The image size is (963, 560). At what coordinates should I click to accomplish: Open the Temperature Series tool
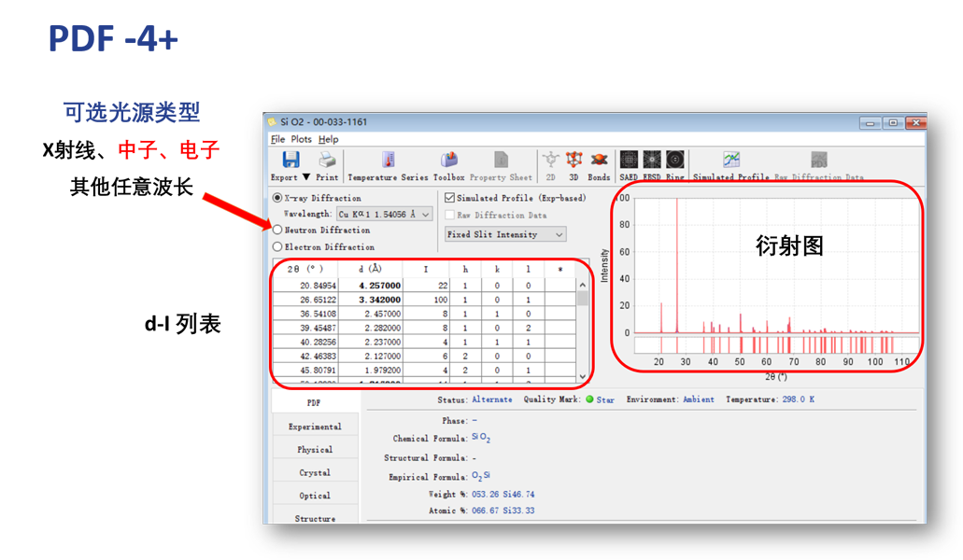coord(389,161)
